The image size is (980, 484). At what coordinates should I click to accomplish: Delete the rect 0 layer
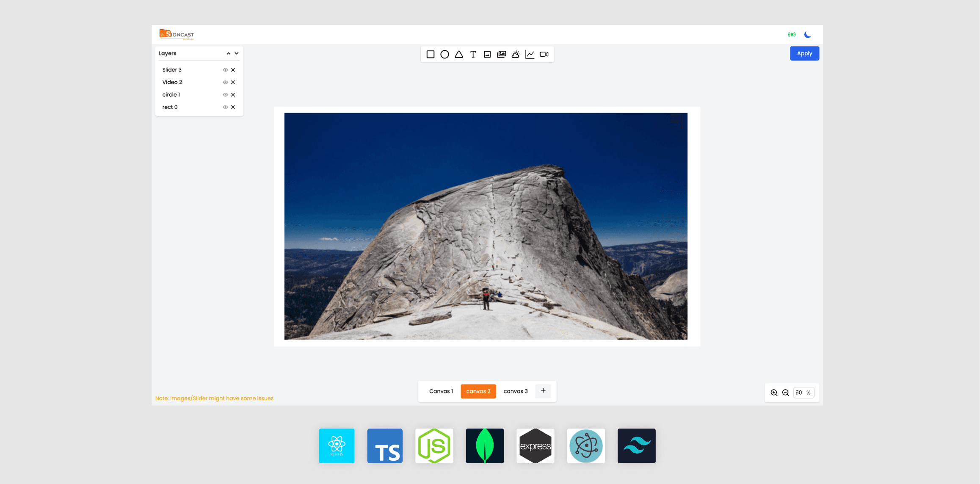tap(233, 107)
